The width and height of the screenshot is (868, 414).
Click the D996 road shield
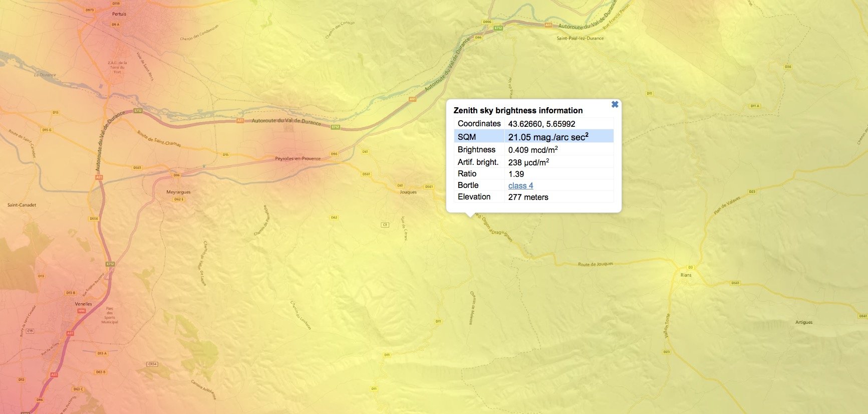[487, 22]
